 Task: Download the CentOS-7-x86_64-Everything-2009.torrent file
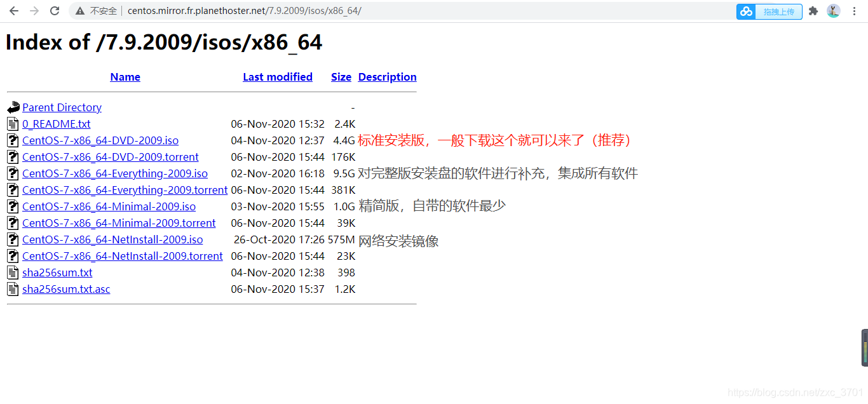coord(125,190)
